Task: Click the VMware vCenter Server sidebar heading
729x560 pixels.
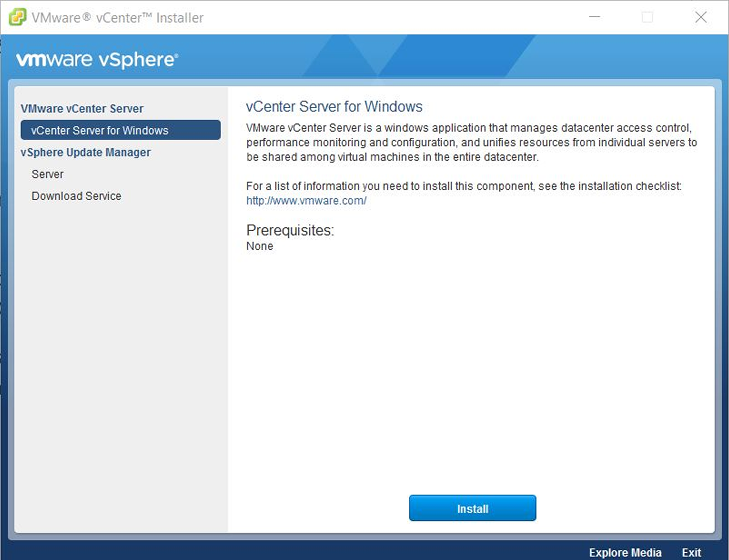Action: click(82, 108)
